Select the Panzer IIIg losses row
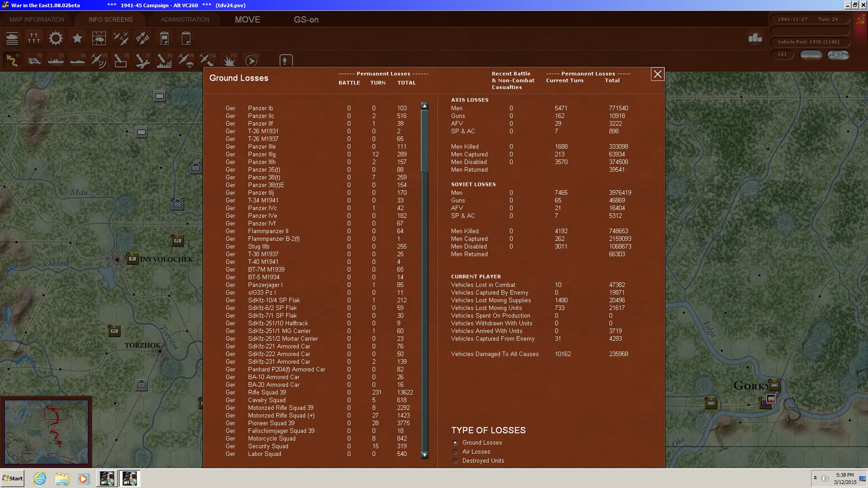The width and height of the screenshot is (868, 488). [x=319, y=155]
